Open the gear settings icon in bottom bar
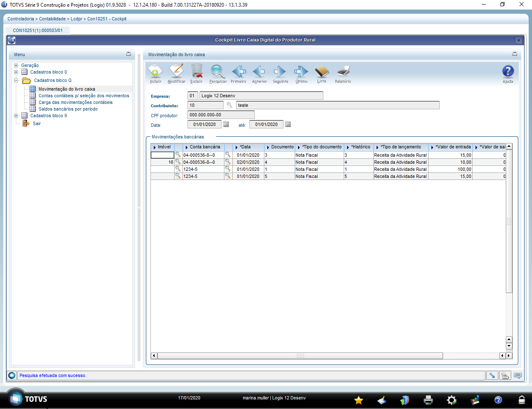532x409 pixels. tap(451, 400)
